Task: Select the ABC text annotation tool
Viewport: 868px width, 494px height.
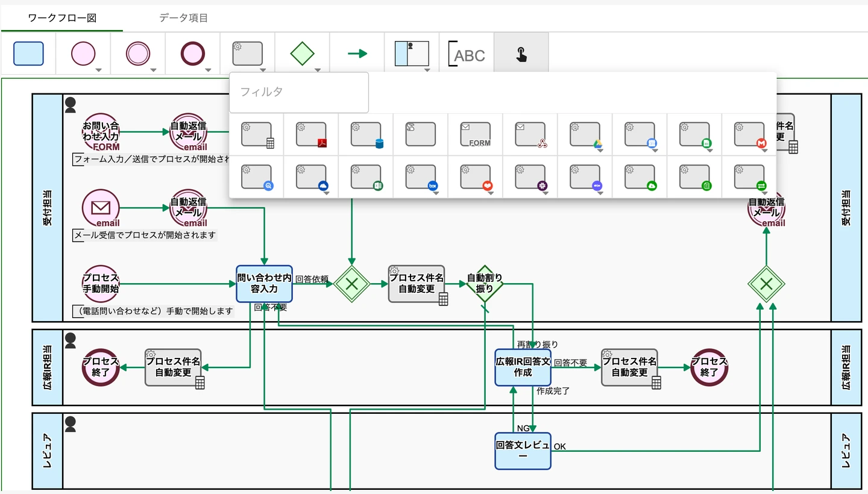Action: pyautogui.click(x=467, y=54)
